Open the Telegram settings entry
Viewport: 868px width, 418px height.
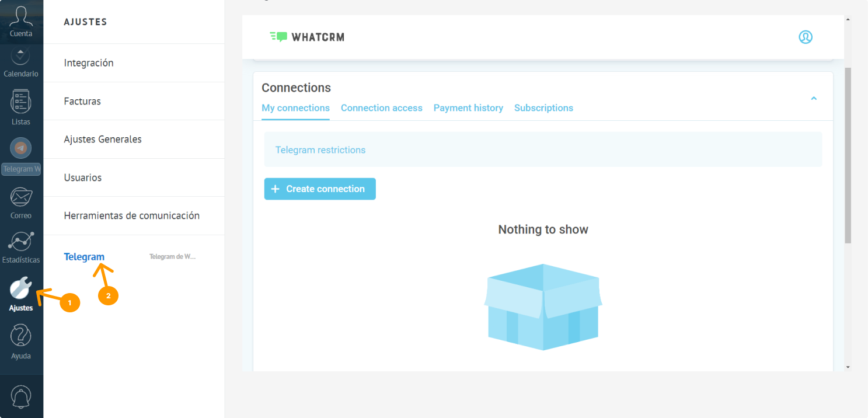coord(85,257)
